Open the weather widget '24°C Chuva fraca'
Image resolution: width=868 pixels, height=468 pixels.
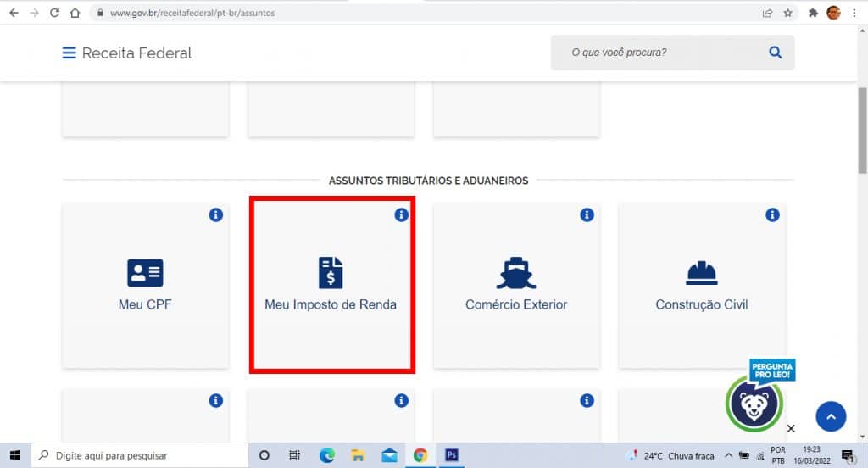coord(672,456)
